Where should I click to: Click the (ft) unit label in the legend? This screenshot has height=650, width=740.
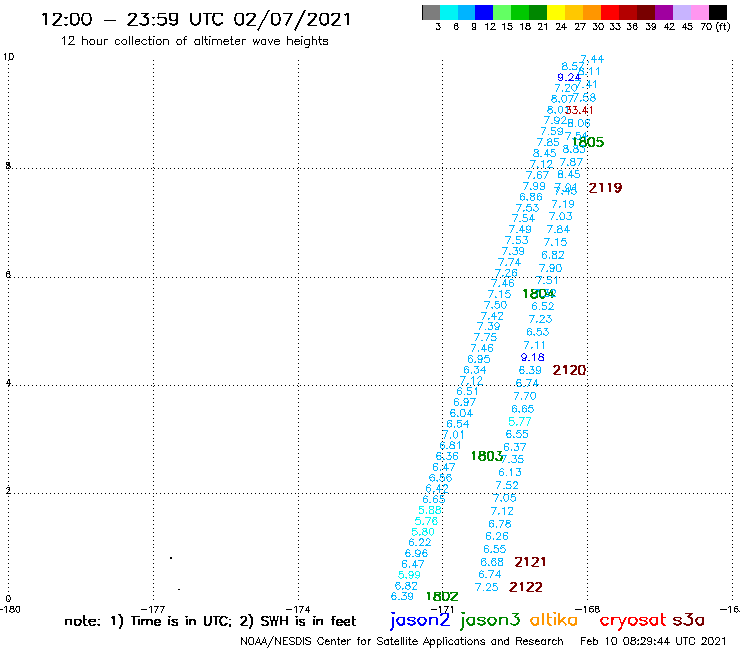(723, 27)
